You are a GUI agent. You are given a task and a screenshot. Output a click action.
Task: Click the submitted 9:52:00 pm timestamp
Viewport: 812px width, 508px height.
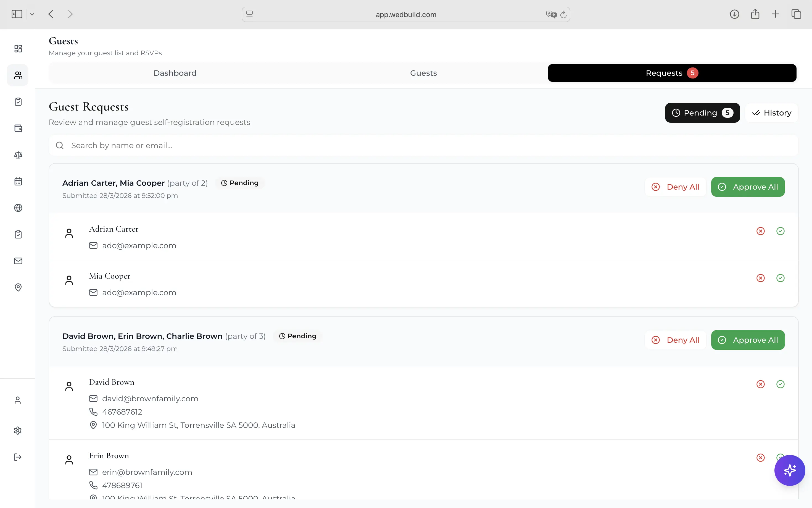coord(120,195)
